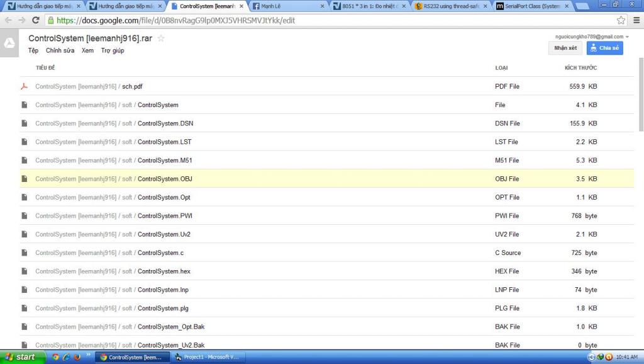The height and width of the screenshot is (364, 644).
Task: Open the sch.pdf file entry
Action: point(132,86)
